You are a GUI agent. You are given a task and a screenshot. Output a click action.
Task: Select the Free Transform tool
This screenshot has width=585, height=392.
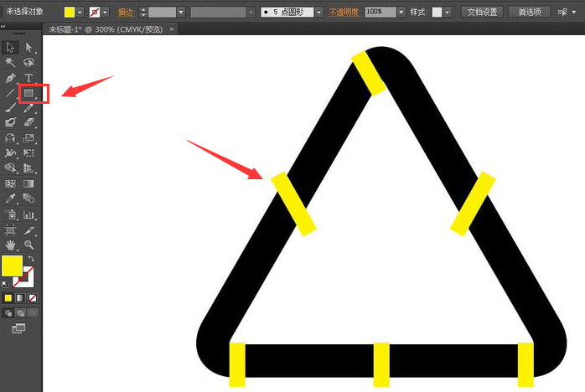pyautogui.click(x=28, y=153)
